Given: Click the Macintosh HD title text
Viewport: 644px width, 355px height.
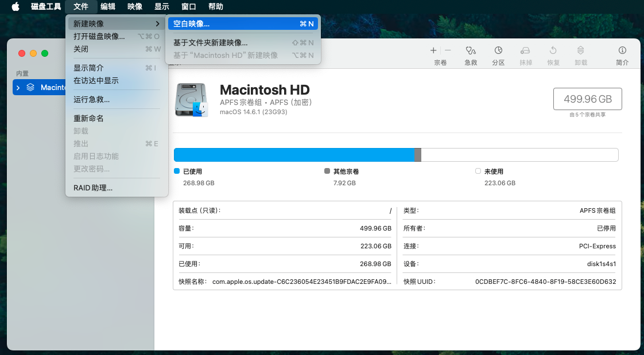Looking at the screenshot, I should (265, 89).
